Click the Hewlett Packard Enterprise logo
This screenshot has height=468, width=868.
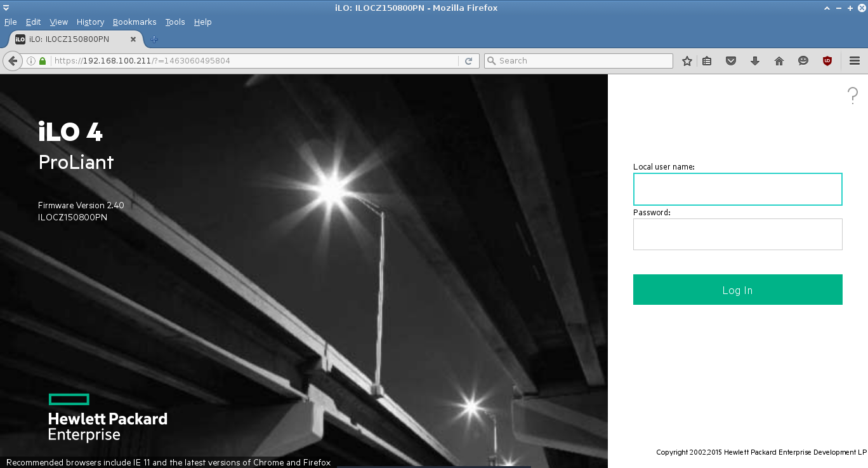(107, 417)
